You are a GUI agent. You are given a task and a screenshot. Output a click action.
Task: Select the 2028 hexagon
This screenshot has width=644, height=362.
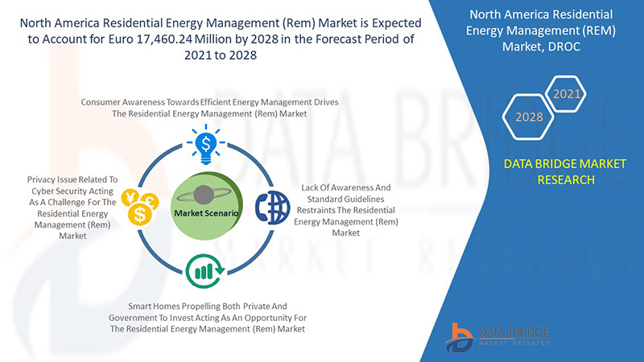point(528,117)
